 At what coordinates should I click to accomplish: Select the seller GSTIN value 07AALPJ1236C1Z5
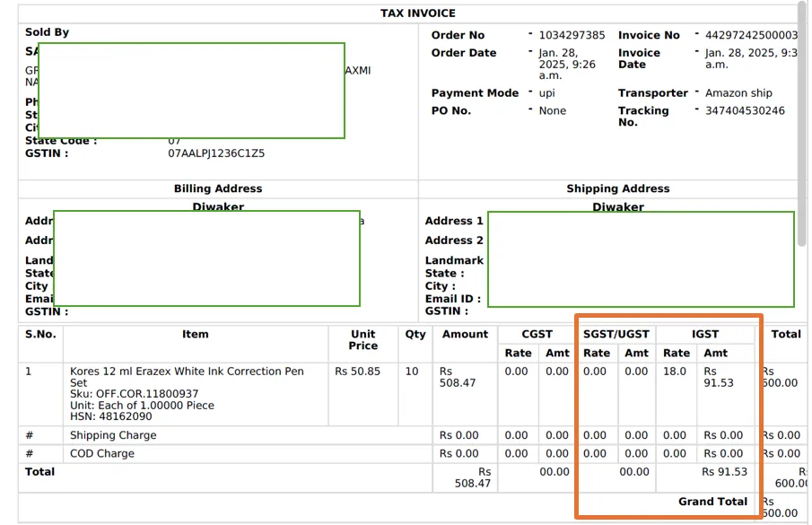(216, 153)
